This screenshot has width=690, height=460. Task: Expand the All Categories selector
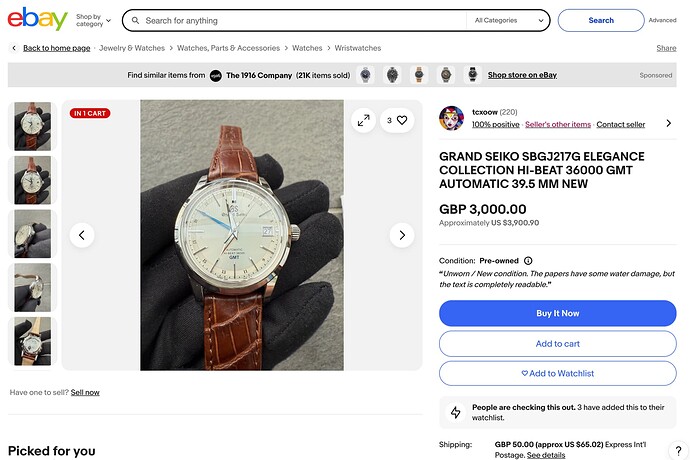[509, 20]
